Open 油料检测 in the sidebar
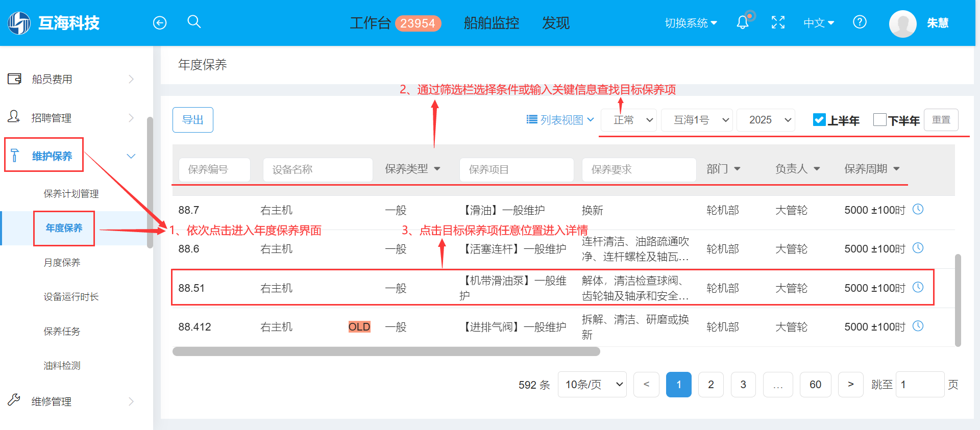Viewport: 980px width, 430px height. 62,366
